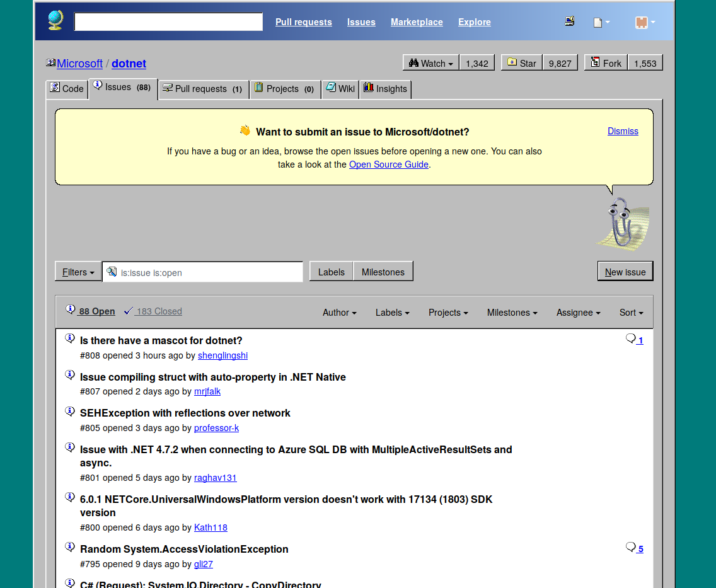Open author professor-k's profile

[216, 428]
